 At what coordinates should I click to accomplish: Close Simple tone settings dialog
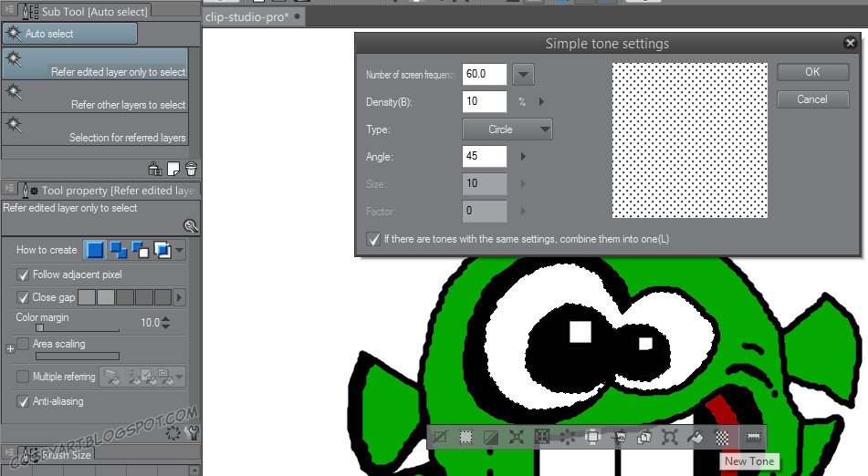851,43
